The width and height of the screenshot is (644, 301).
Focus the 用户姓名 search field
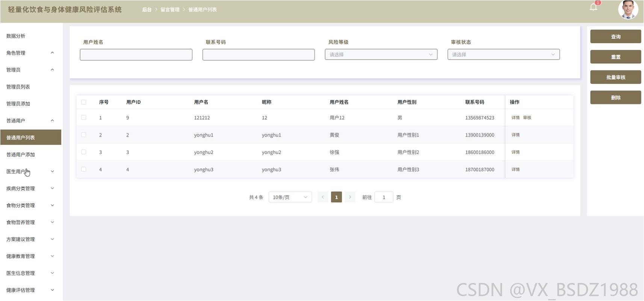pos(136,54)
